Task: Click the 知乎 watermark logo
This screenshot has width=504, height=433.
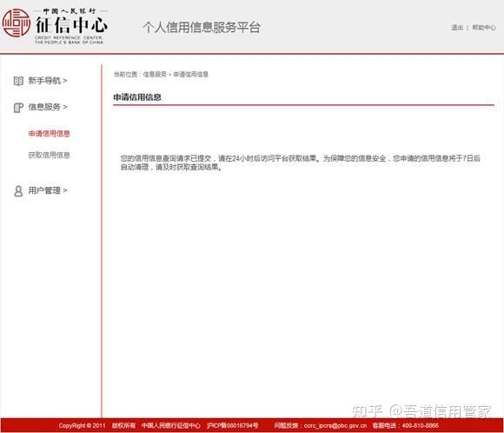Action: point(367,411)
